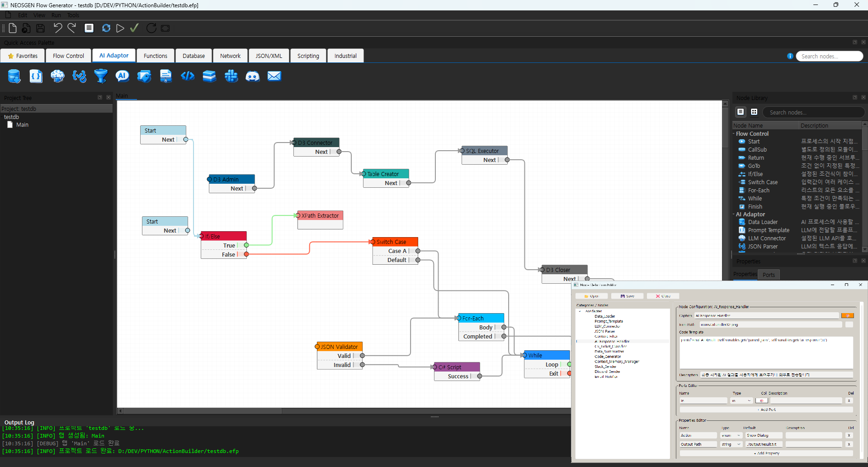Select the Data Loader node icon
The width and height of the screenshot is (868, 467).
[x=14, y=76]
